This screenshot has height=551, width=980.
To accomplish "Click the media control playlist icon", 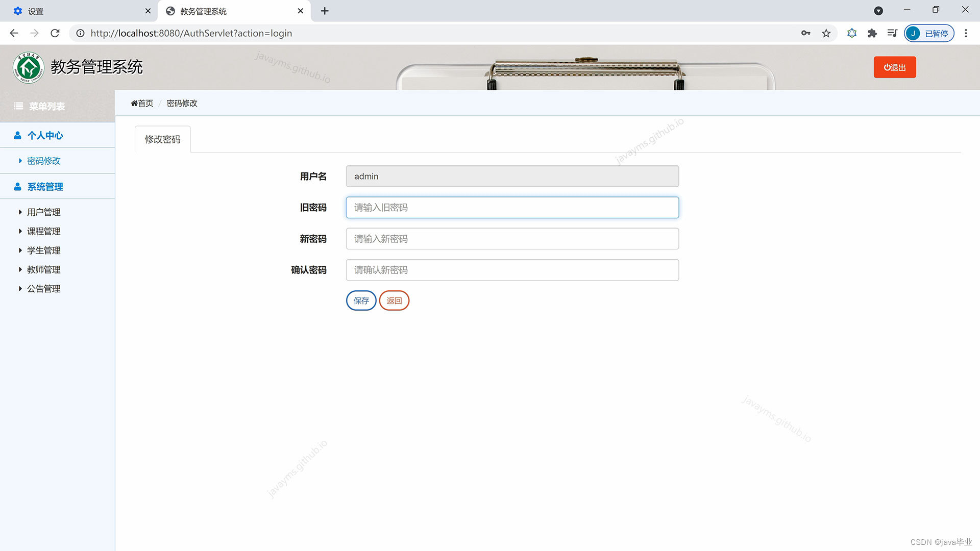I will click(x=892, y=33).
